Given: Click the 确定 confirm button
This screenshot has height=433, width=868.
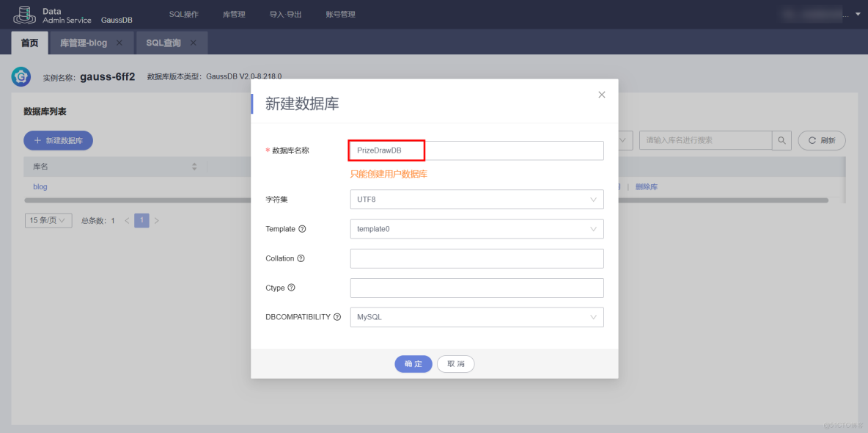Looking at the screenshot, I should [413, 363].
